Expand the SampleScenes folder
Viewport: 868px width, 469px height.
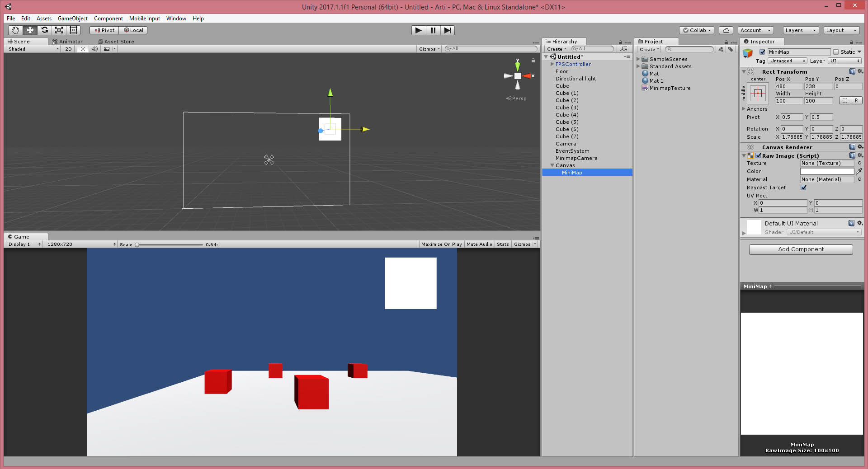click(638, 59)
